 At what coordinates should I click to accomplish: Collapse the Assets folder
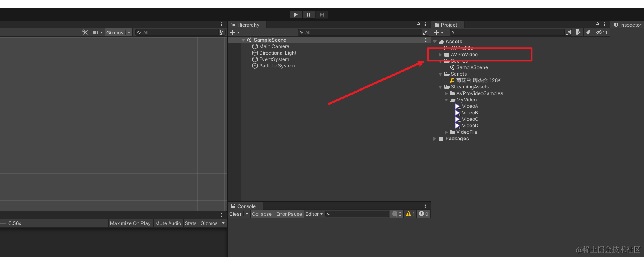435,42
